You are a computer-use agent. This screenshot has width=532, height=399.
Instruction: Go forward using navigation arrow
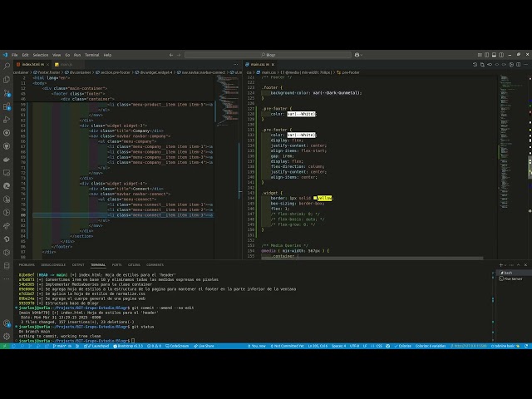pyautogui.click(x=179, y=55)
